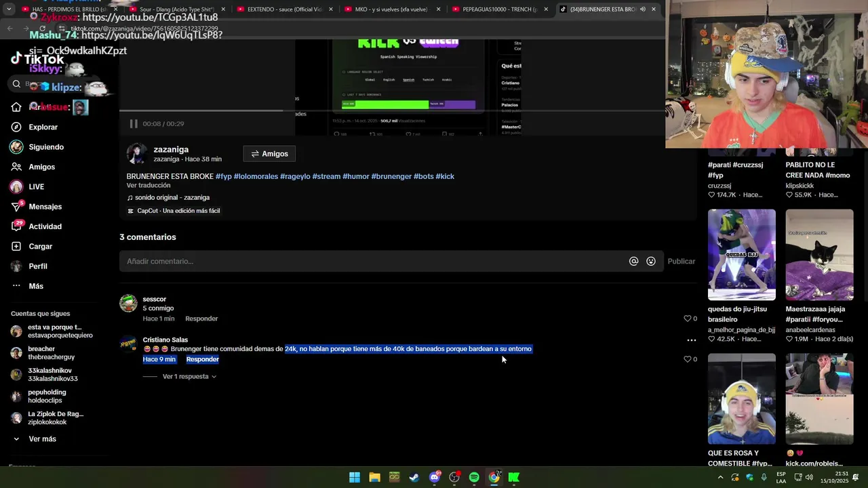This screenshot has height=488, width=868.
Task: Open kick.com/robleis video thumbnail
Action: 819,399
